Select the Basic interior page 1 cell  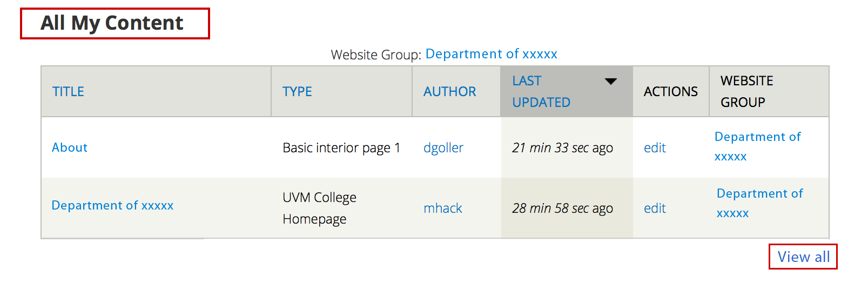(x=341, y=147)
